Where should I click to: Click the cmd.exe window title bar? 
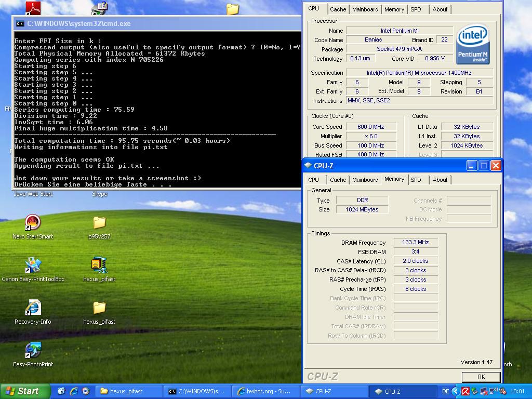click(157, 23)
